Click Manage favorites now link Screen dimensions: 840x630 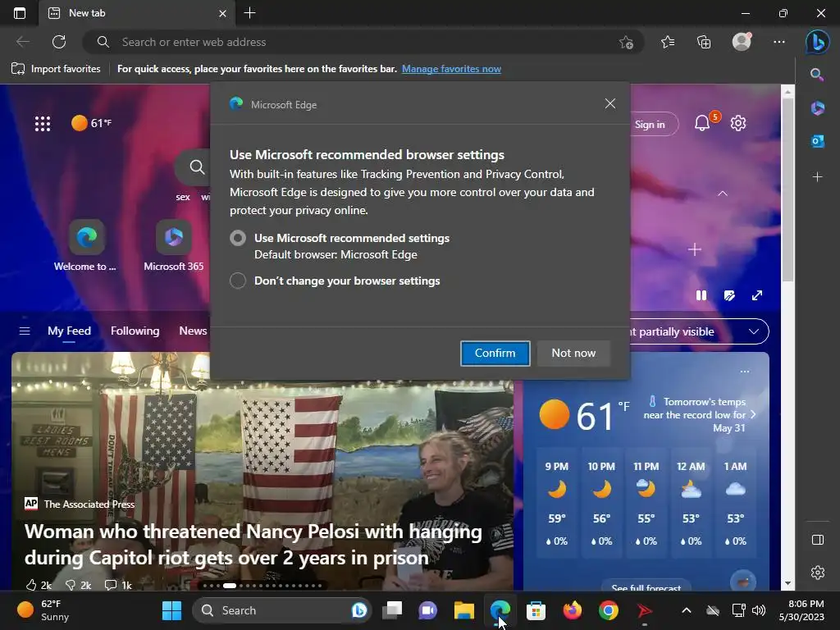(x=451, y=69)
